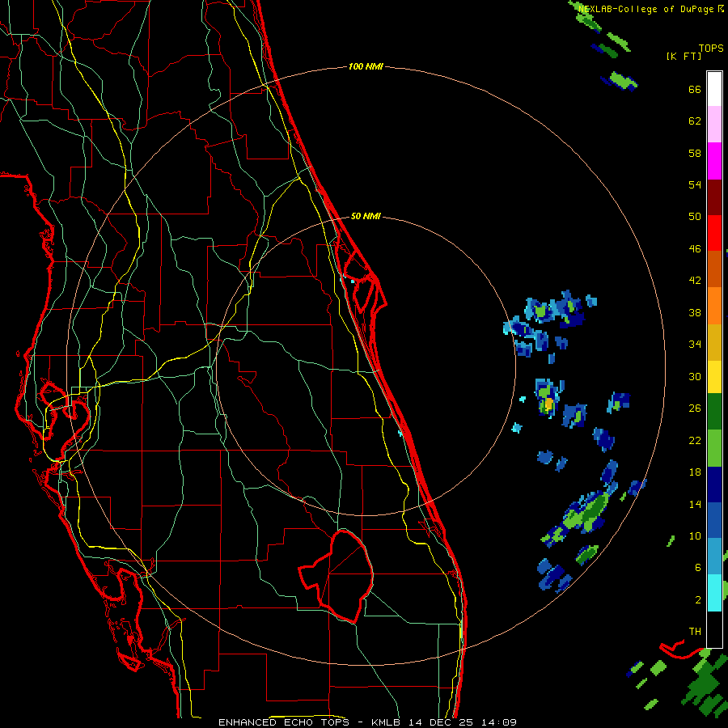The image size is (728, 728).
Task: Click the legend value "10"
Action: click(x=695, y=535)
